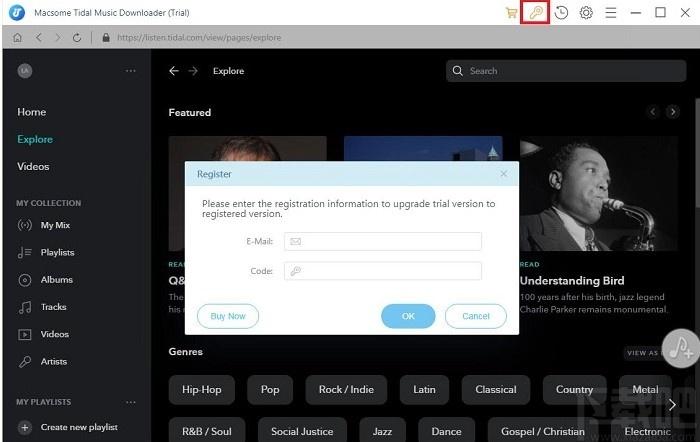Select Playlists in My Collection

point(57,253)
